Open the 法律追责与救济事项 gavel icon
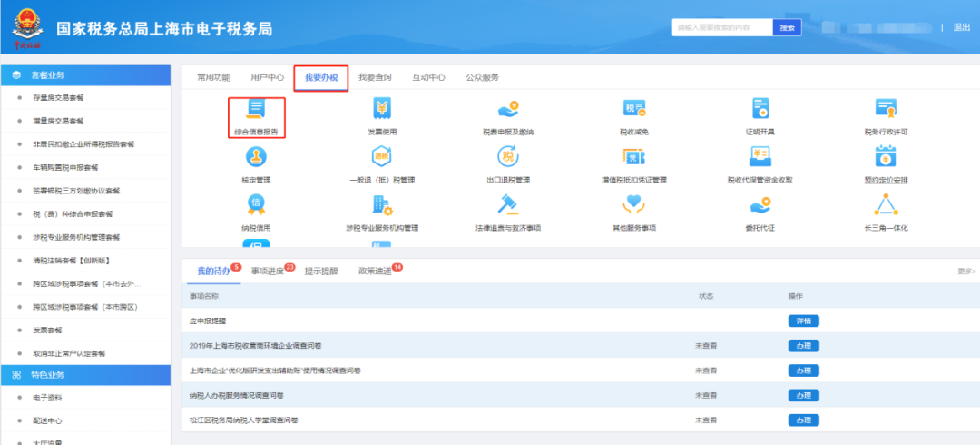 point(508,204)
